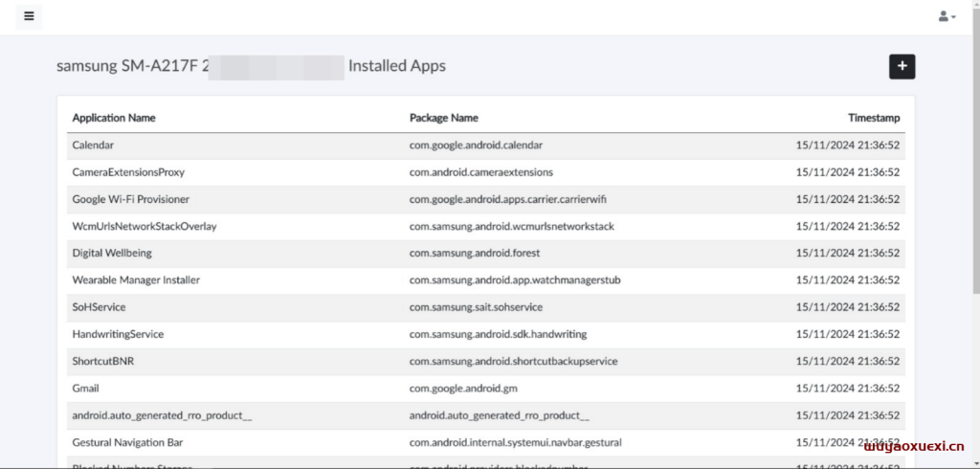Viewport: 980px width, 469px height.
Task: Click package com.samsung.android.app.watchmanagerstub
Action: (515, 280)
